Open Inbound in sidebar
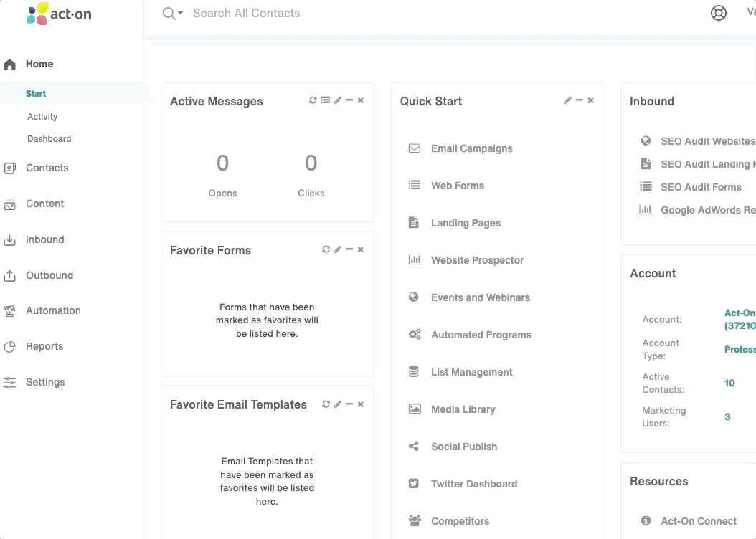756x539 pixels. coord(45,239)
